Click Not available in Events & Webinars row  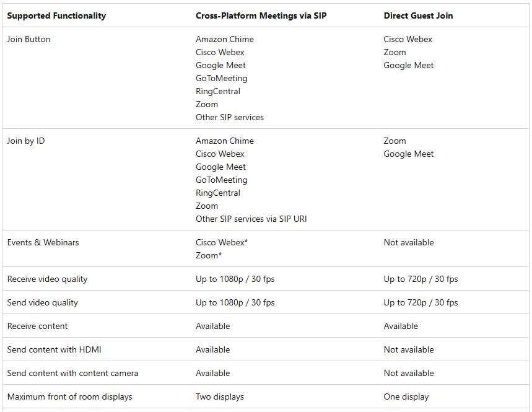click(x=409, y=242)
